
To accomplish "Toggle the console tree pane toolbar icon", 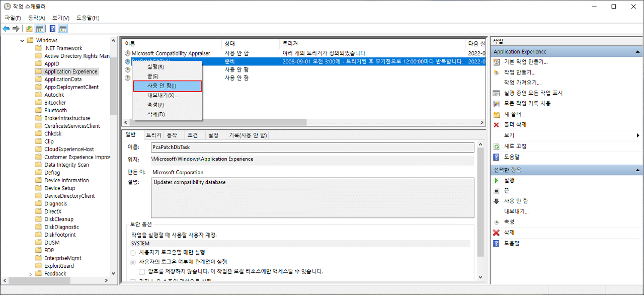I will (39, 29).
